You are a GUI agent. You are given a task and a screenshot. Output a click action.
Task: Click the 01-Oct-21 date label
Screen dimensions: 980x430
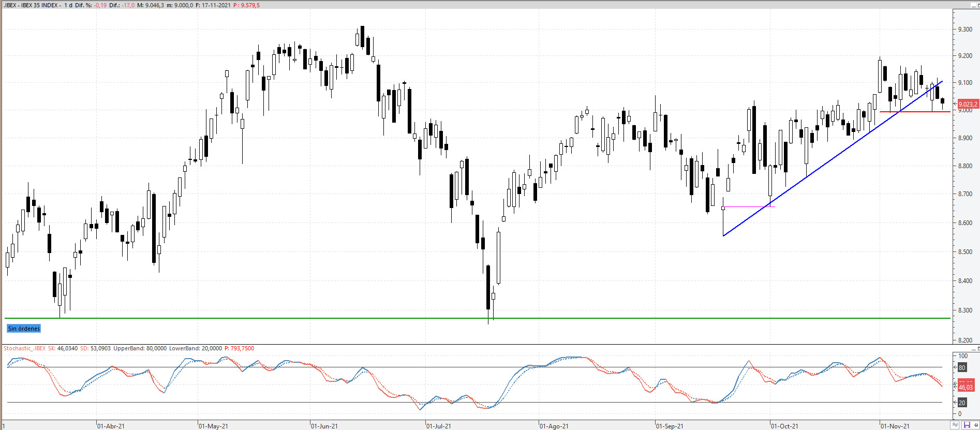pyautogui.click(x=784, y=426)
